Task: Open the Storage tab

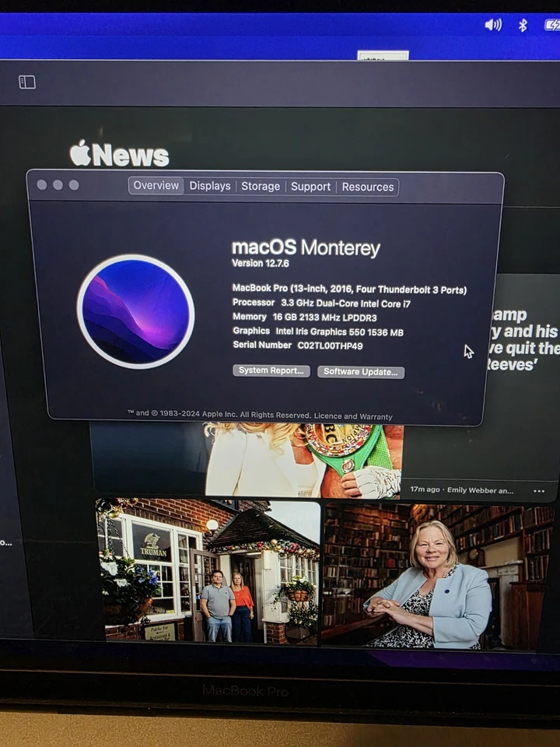Action: tap(261, 186)
